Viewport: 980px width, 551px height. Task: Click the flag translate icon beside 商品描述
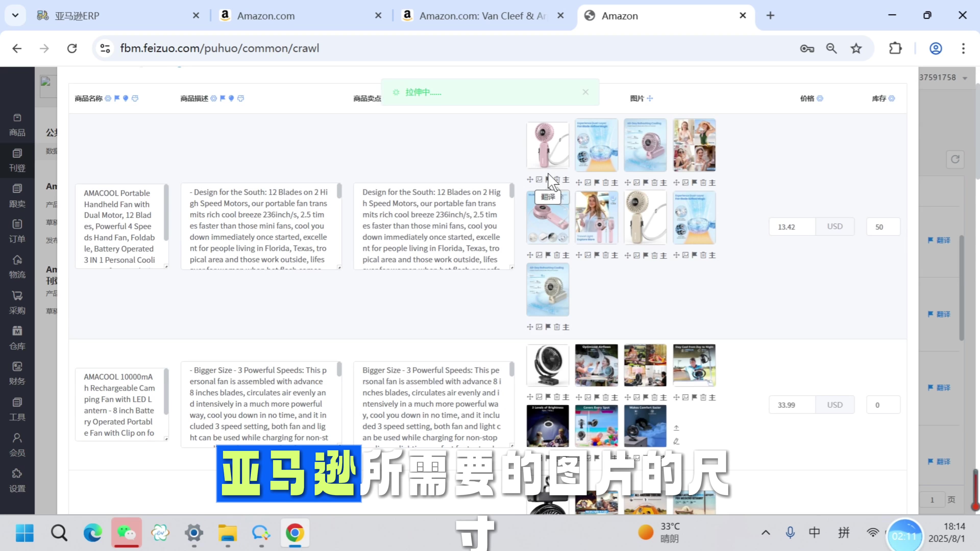pos(223,98)
